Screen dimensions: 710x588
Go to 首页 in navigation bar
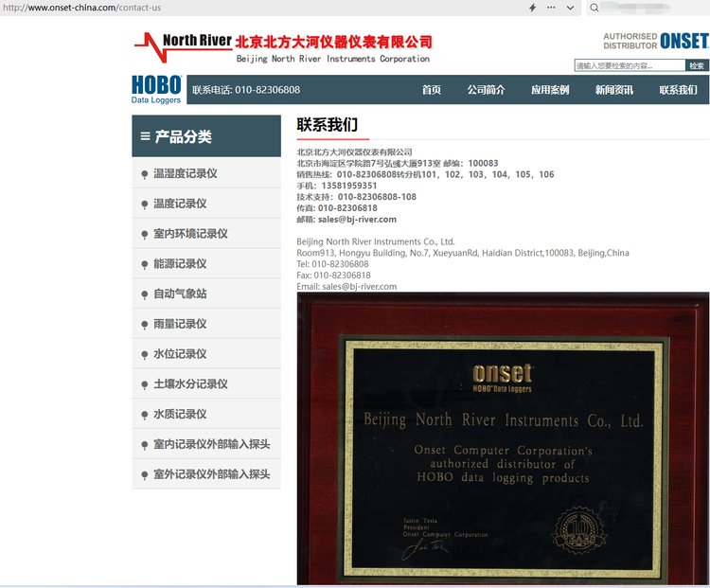point(432,90)
